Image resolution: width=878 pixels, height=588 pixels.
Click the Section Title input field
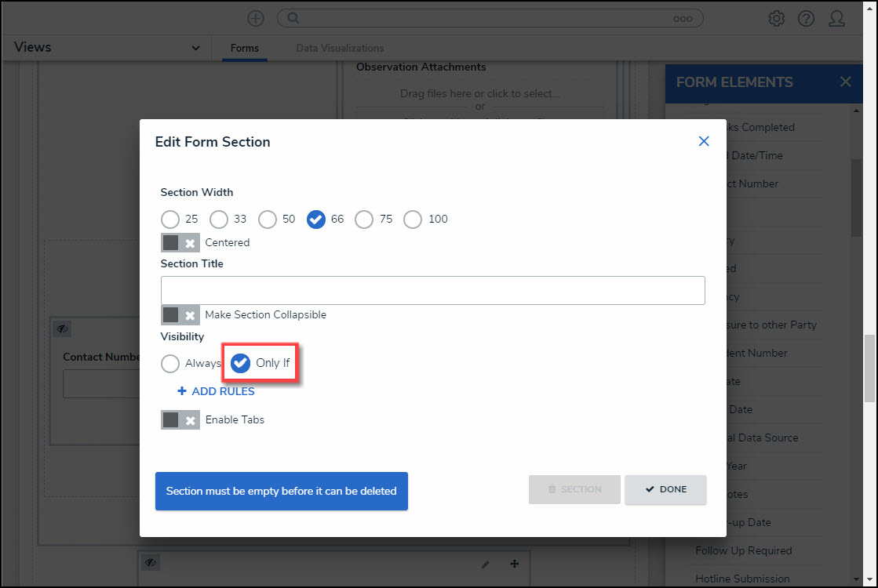pyautogui.click(x=432, y=290)
